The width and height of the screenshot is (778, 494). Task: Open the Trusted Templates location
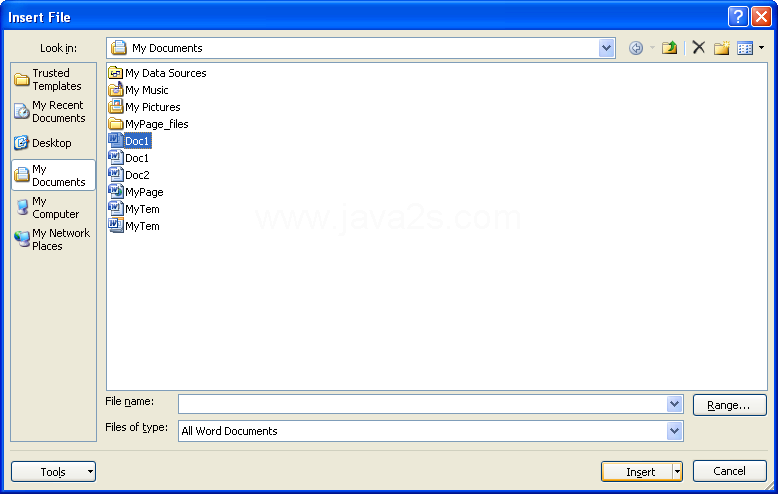click(x=53, y=79)
